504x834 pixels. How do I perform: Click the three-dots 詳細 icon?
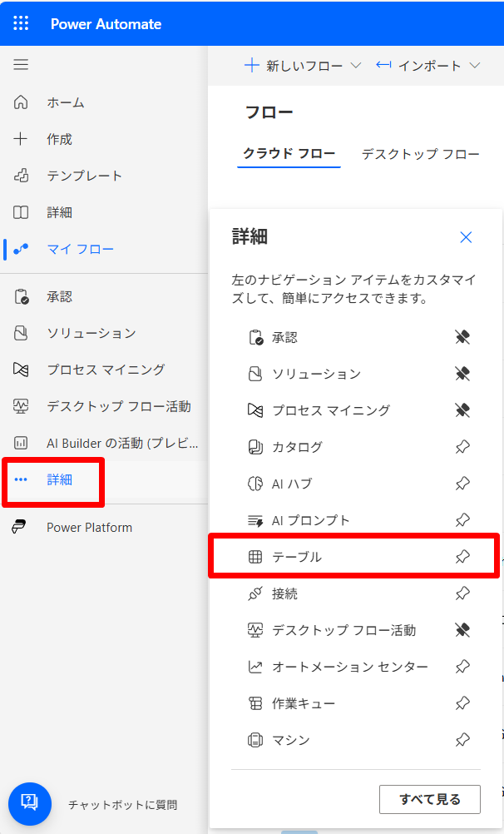click(21, 479)
